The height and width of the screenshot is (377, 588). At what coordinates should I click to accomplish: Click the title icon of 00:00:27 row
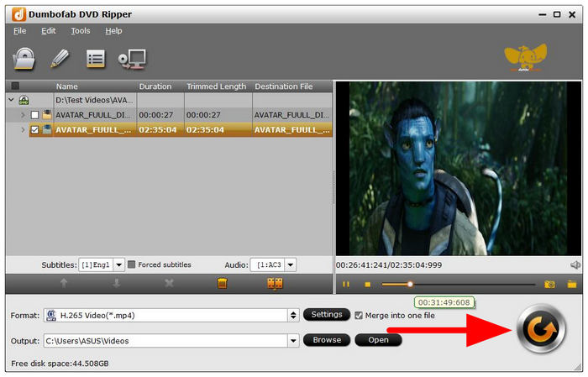(x=47, y=115)
